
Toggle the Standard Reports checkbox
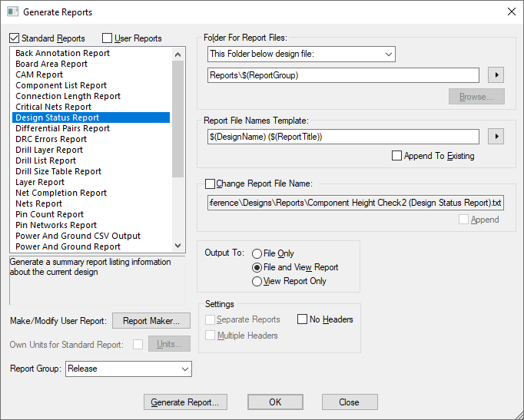click(x=15, y=38)
